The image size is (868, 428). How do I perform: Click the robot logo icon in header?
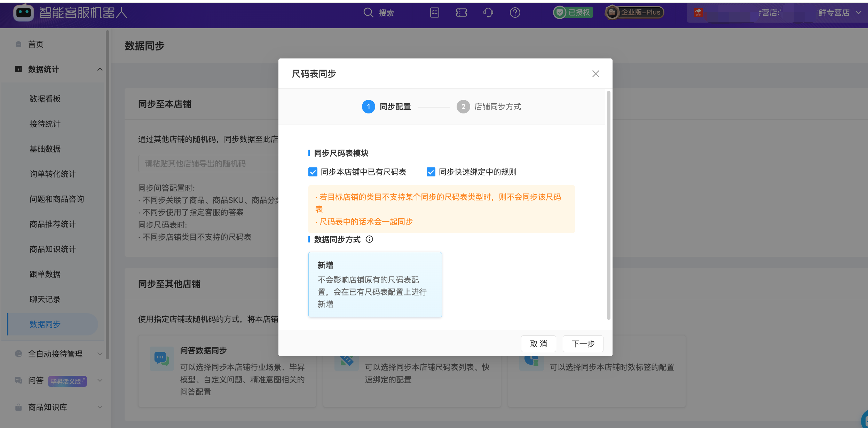(24, 13)
